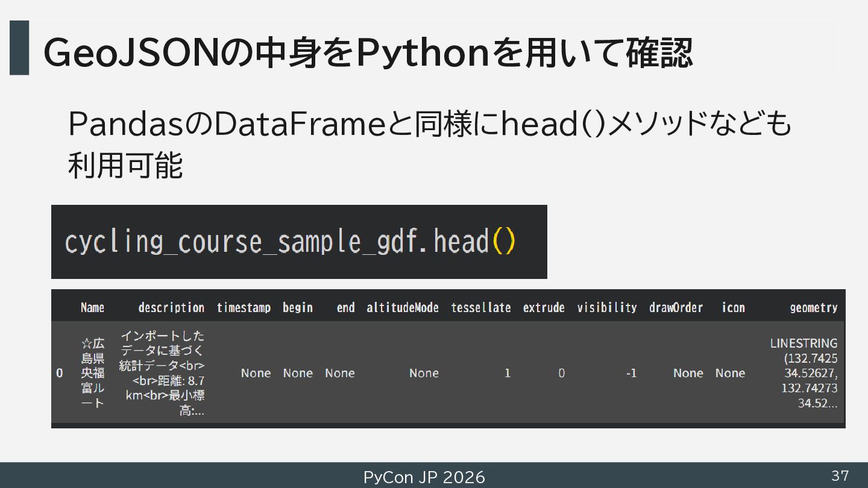Click the slide number 37
Image resolution: width=868 pixels, height=488 pixels.
tap(840, 475)
